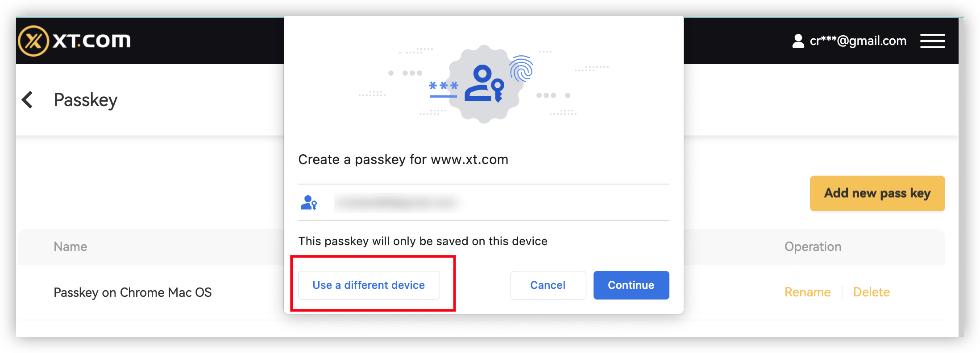
Task: Click the Name column header
Action: (x=71, y=246)
